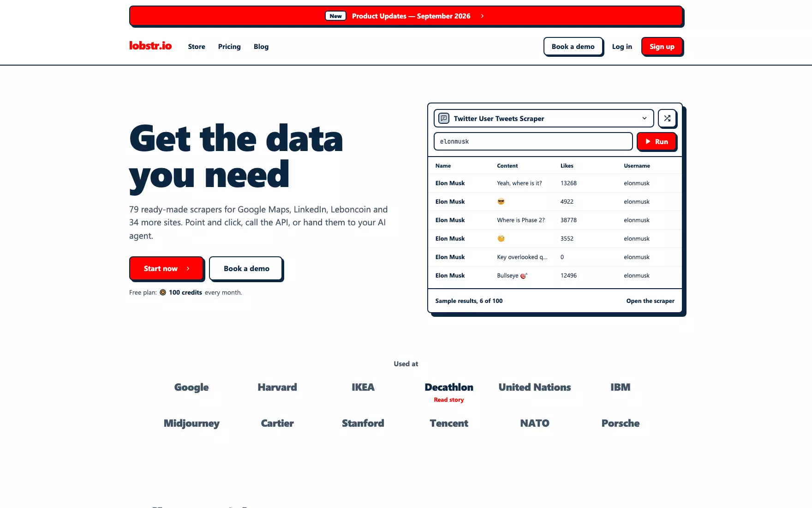
Task: Click the "Yeah, where is it?" cell
Action: pyautogui.click(x=519, y=183)
